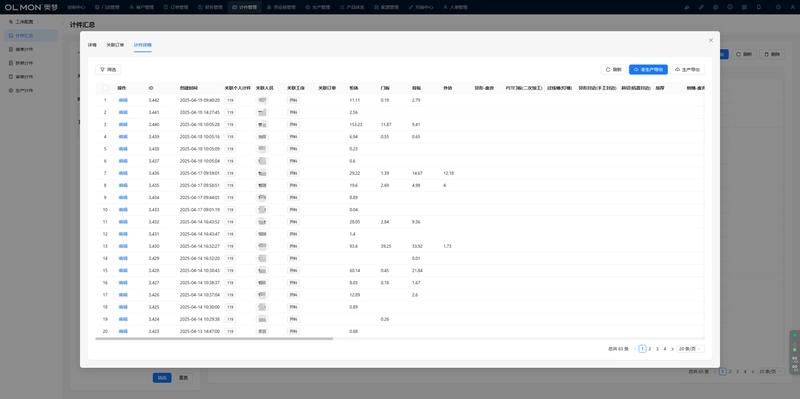Click the 生产导出 export button

687,69
